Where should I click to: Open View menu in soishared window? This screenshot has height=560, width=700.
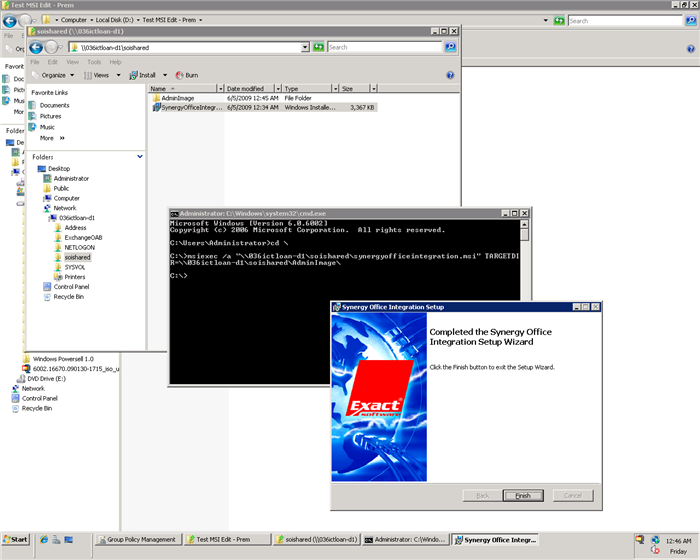pyautogui.click(x=72, y=62)
